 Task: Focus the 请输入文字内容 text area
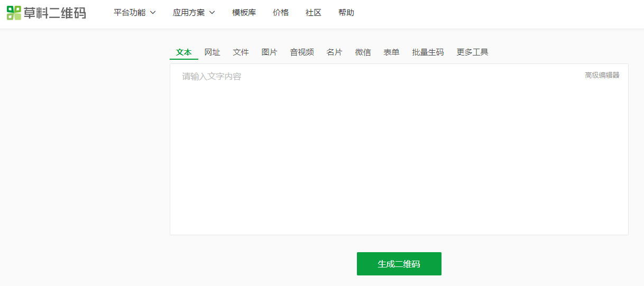(x=399, y=153)
